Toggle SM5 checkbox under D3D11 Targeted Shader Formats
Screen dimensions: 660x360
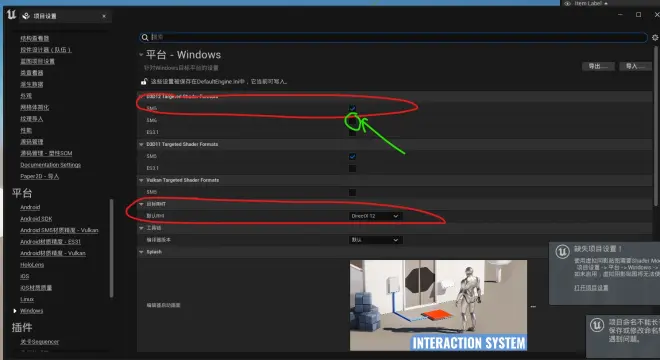352,156
